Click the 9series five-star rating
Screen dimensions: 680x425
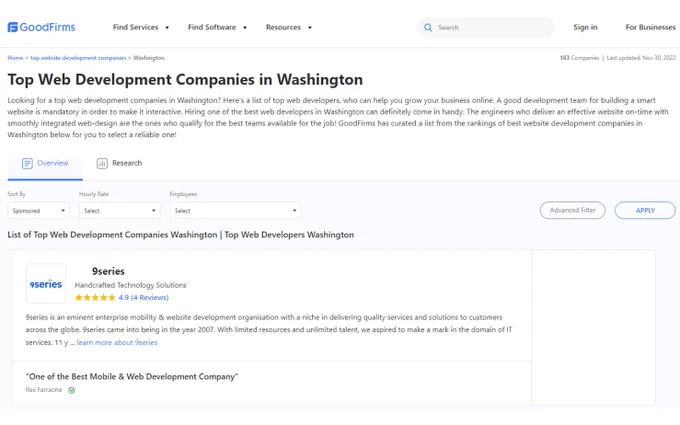(95, 298)
